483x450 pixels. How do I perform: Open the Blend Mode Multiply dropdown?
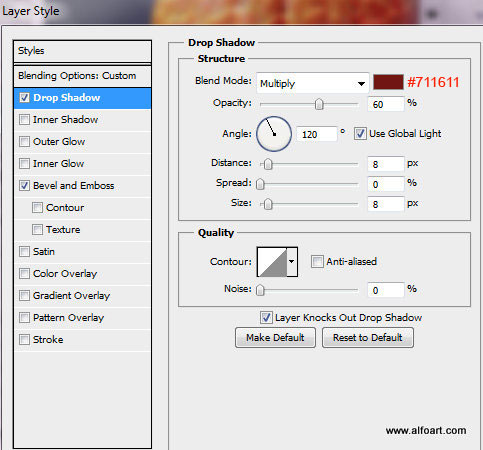(x=313, y=83)
